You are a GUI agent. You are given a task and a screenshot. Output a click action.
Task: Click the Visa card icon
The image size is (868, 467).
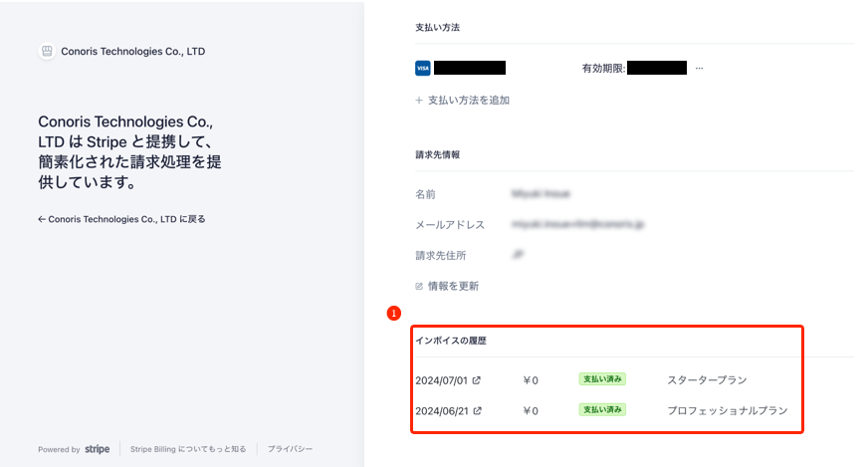click(422, 68)
